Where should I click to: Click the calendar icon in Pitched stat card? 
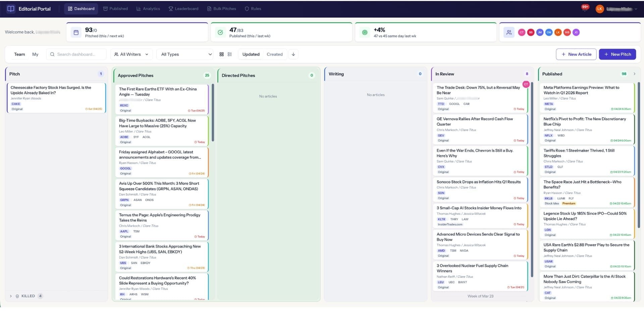tap(76, 33)
